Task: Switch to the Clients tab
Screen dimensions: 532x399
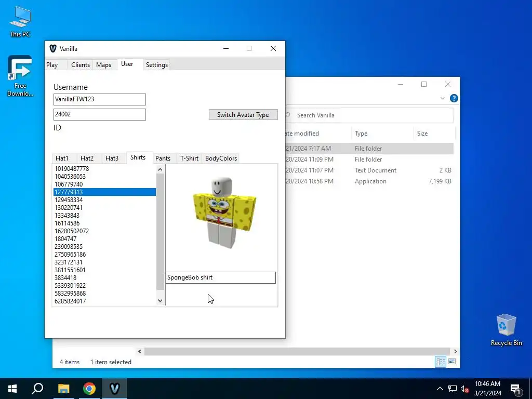Action: coord(81,65)
